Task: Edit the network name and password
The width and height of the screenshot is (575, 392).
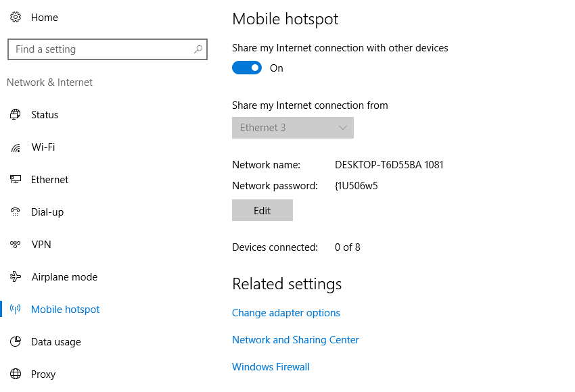Action: coord(262,210)
